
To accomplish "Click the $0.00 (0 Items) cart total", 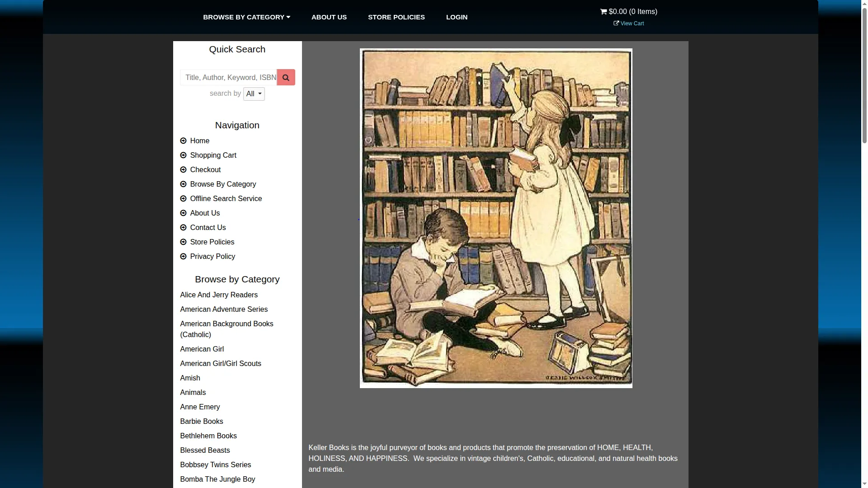I will [x=633, y=12].
